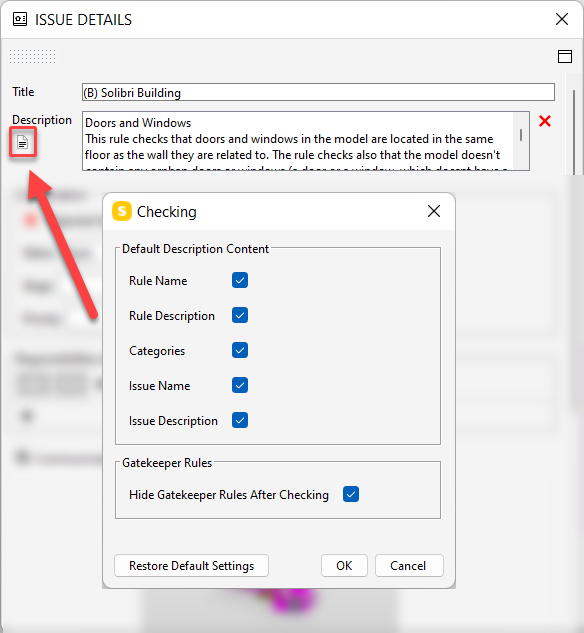This screenshot has height=633, width=584.
Task: Disable the Categories checkbox
Action: (x=240, y=350)
